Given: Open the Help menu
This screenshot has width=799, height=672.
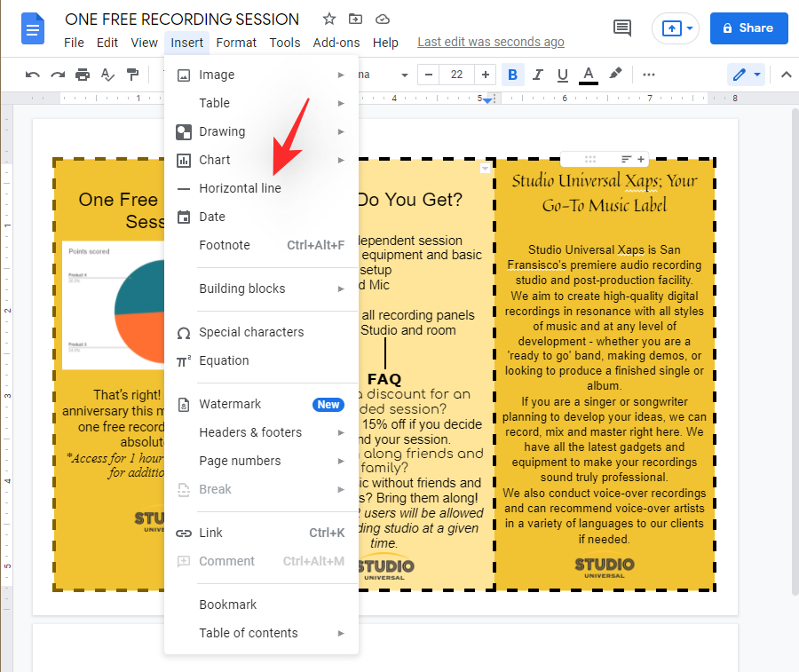Looking at the screenshot, I should 385,43.
